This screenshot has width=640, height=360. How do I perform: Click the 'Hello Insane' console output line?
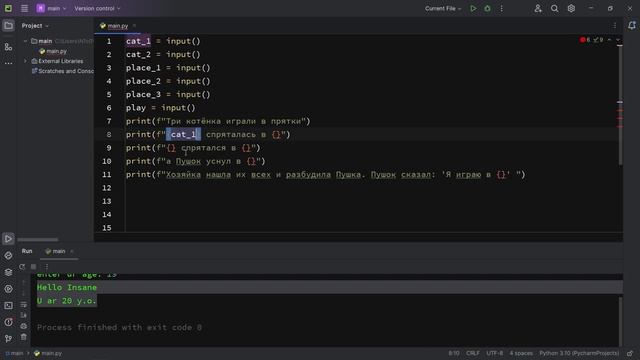pos(67,287)
